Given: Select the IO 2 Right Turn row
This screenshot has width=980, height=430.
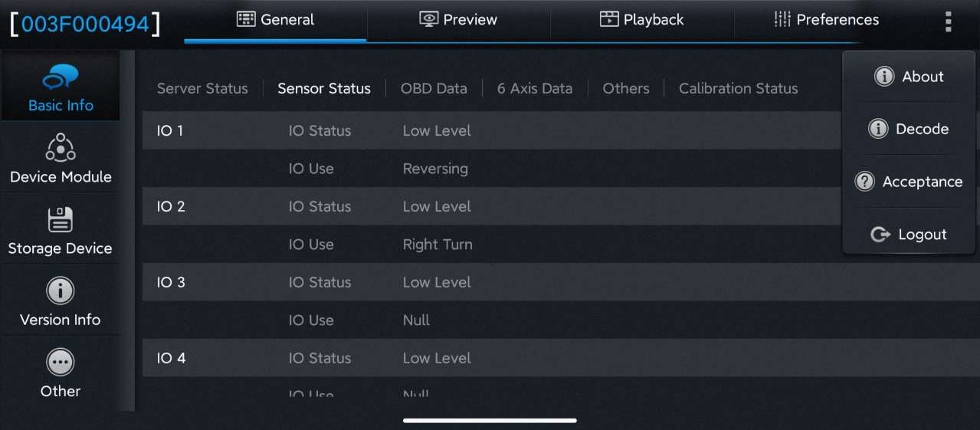Looking at the screenshot, I should [x=492, y=245].
